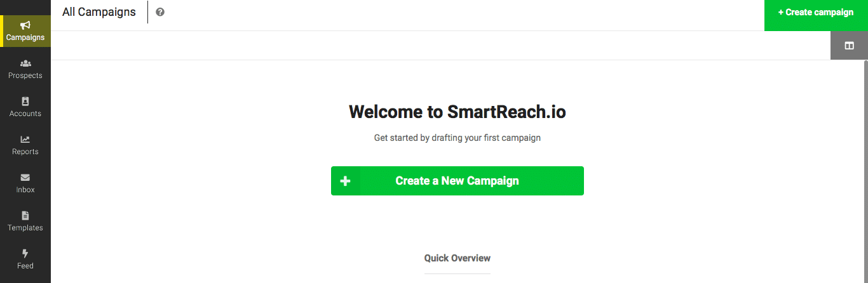Click the Inbox text label in the sidebar
Viewport: 868px width, 283px height.
click(25, 190)
